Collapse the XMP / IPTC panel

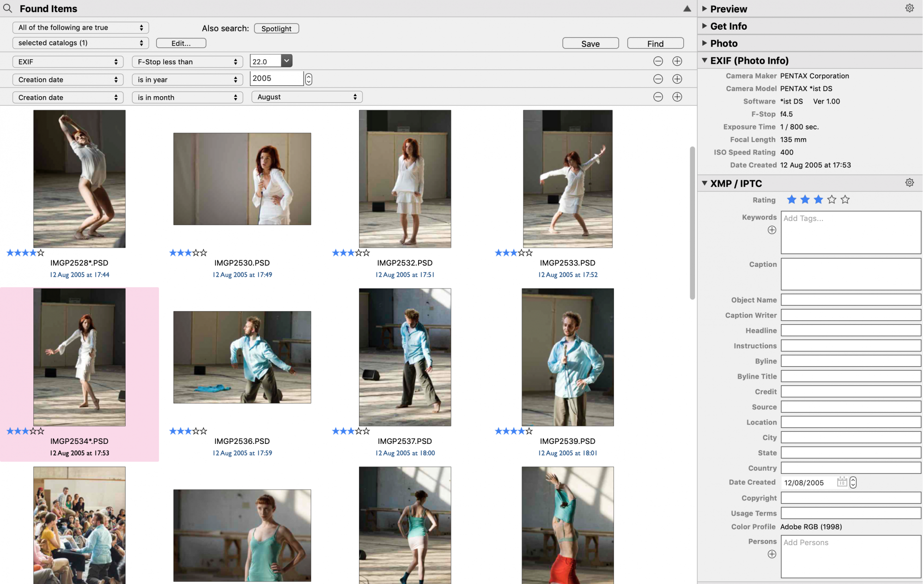point(704,183)
